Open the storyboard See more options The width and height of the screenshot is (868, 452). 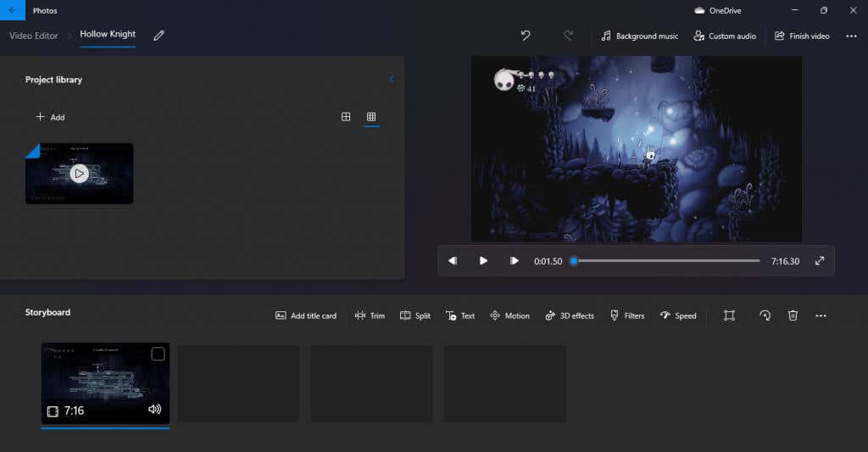pos(821,315)
